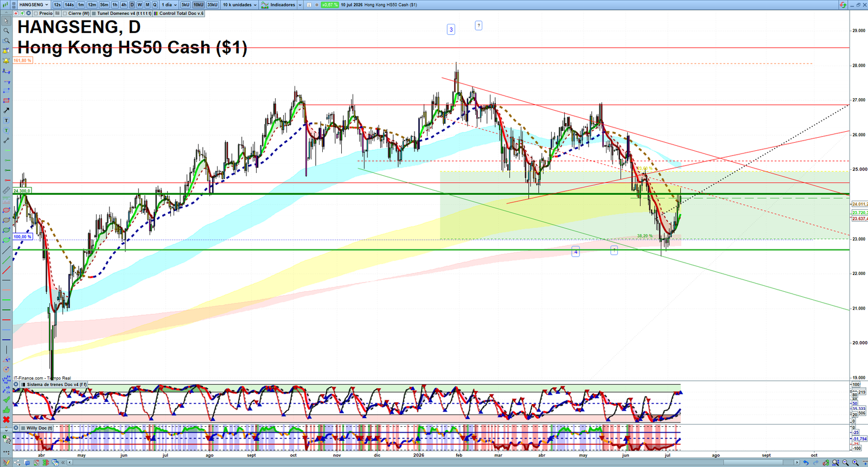Click the wave marker labeled 3
The width and height of the screenshot is (868, 467).
[451, 29]
